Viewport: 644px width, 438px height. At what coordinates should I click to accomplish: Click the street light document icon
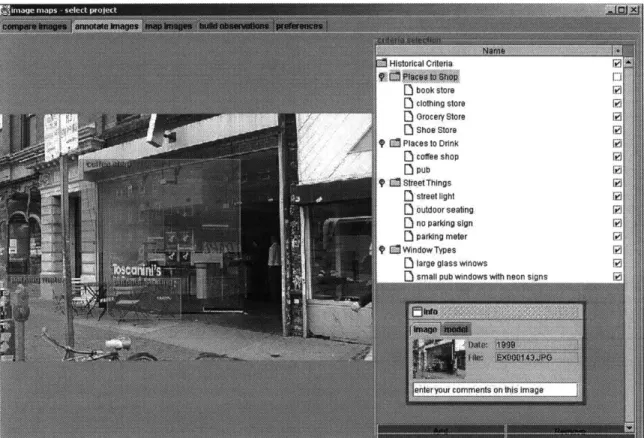(x=408, y=196)
